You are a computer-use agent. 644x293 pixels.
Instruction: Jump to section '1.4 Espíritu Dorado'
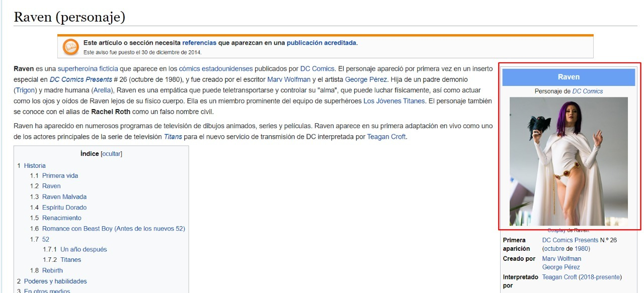click(58, 207)
